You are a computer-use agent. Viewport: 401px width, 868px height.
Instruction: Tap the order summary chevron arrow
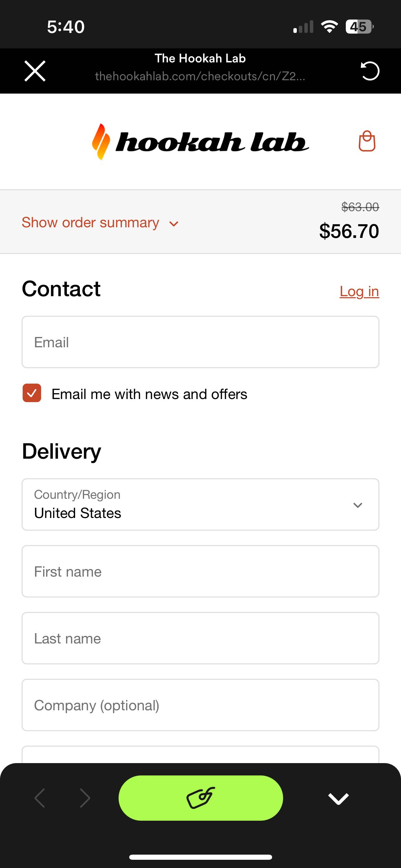point(174,224)
